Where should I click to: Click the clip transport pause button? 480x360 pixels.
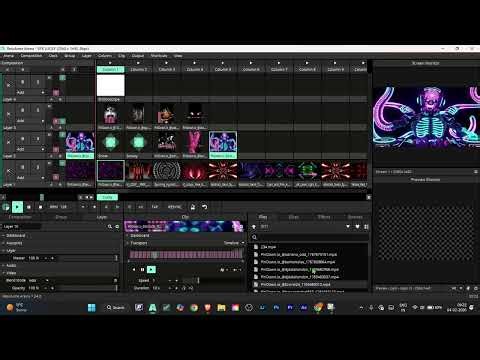click(x=143, y=269)
